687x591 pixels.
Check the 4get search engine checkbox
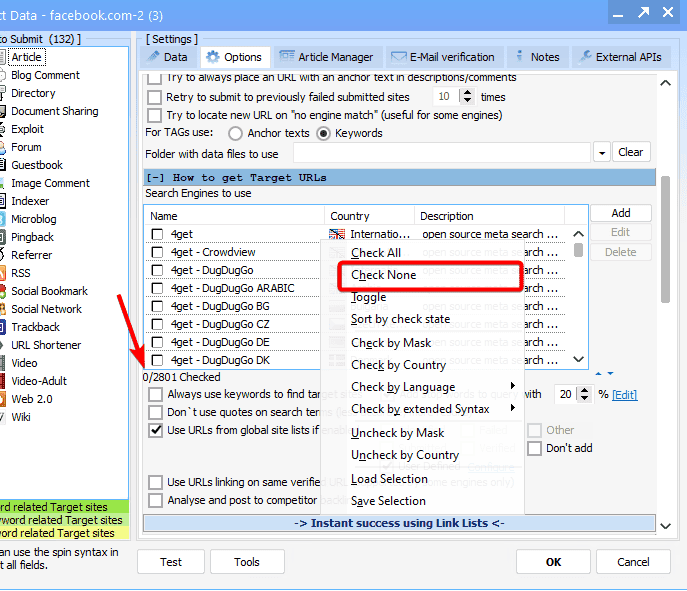click(157, 234)
